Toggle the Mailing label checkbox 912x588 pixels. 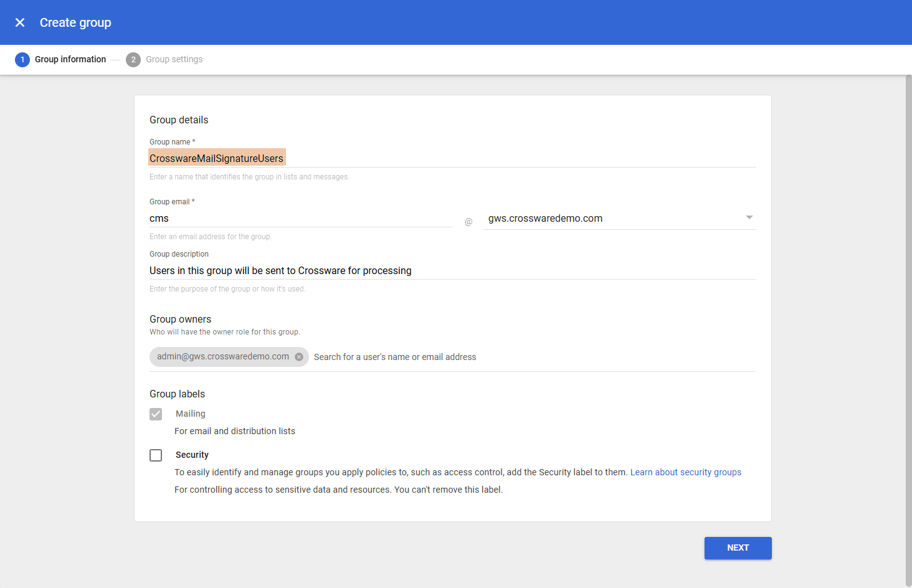(156, 414)
